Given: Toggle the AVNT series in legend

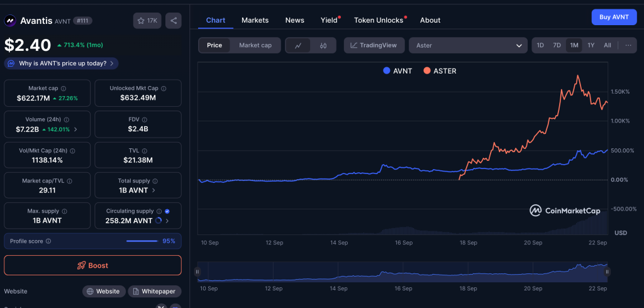Looking at the screenshot, I should coord(397,71).
